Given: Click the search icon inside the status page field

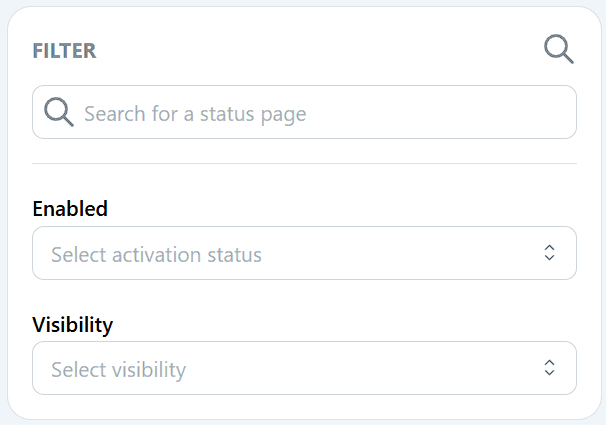Looking at the screenshot, I should (x=59, y=112).
